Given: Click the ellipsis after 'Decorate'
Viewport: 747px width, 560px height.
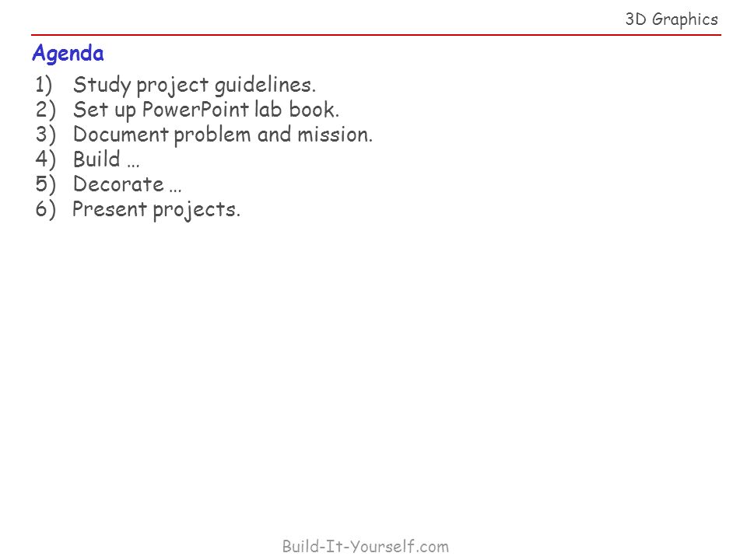Looking at the screenshot, I should pos(175,191).
